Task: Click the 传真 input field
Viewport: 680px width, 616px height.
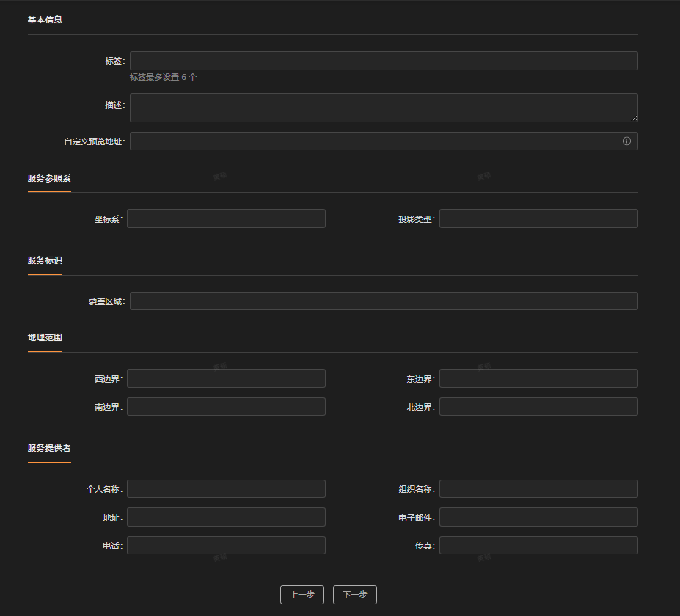Action: coord(538,546)
